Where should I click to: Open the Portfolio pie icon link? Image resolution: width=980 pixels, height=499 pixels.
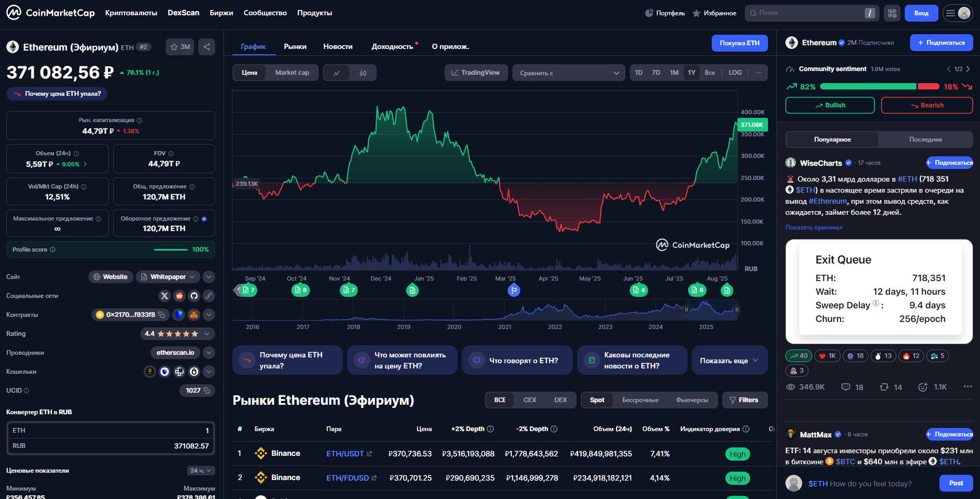click(665, 13)
